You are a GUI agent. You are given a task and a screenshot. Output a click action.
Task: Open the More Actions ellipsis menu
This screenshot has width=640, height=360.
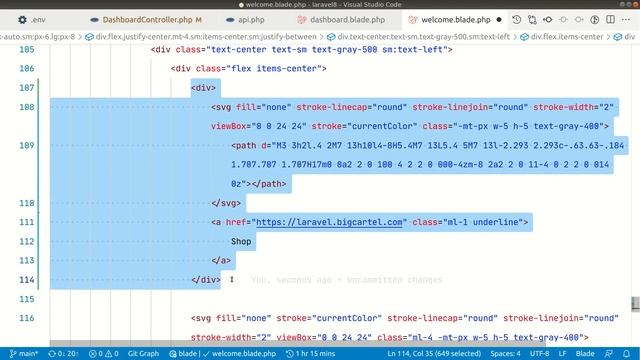point(626,20)
